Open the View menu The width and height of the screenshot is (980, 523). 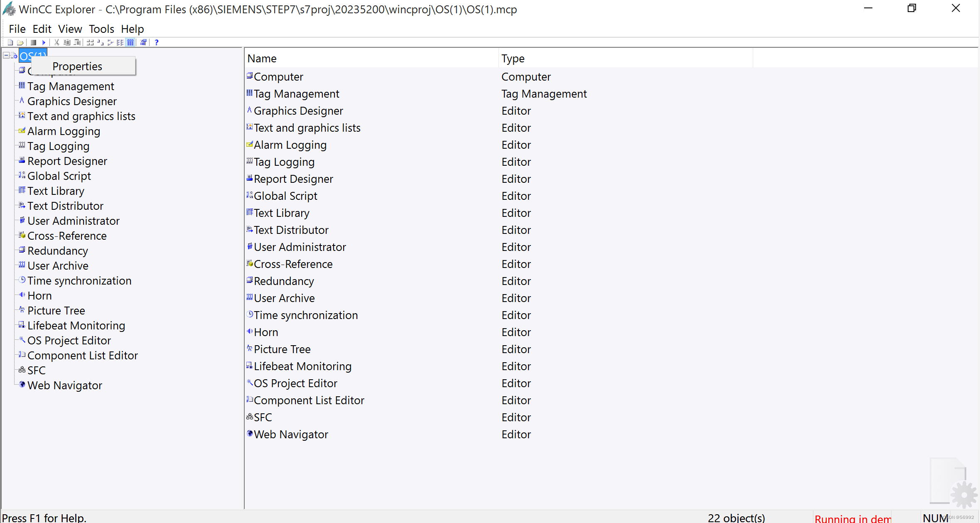pos(69,29)
